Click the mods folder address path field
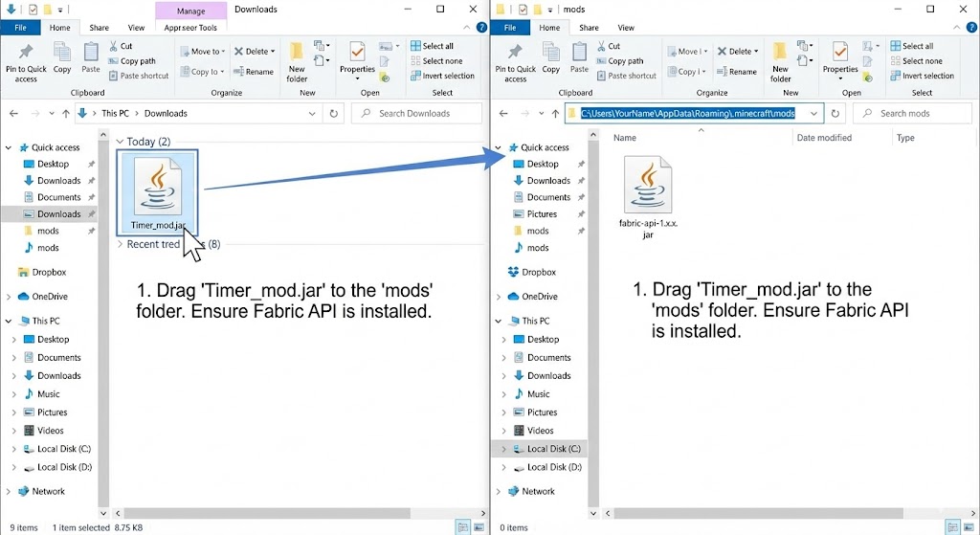 tap(693, 113)
